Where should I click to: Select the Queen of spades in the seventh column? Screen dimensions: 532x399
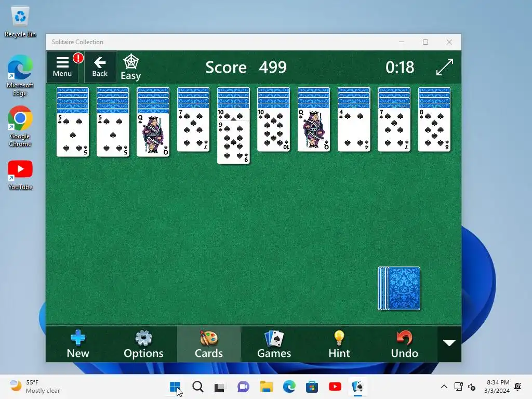[314, 130]
